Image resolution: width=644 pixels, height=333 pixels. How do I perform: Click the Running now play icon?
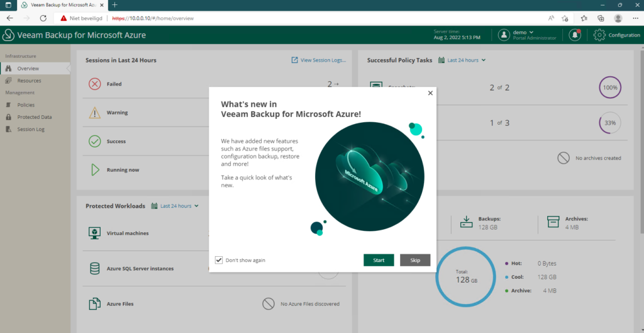[94, 170]
